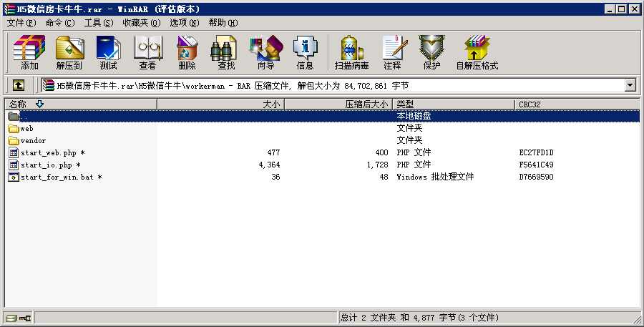Click '本地磁盘' in the parent row
Screen dimensions: 644x327
pyautogui.click(x=414, y=116)
